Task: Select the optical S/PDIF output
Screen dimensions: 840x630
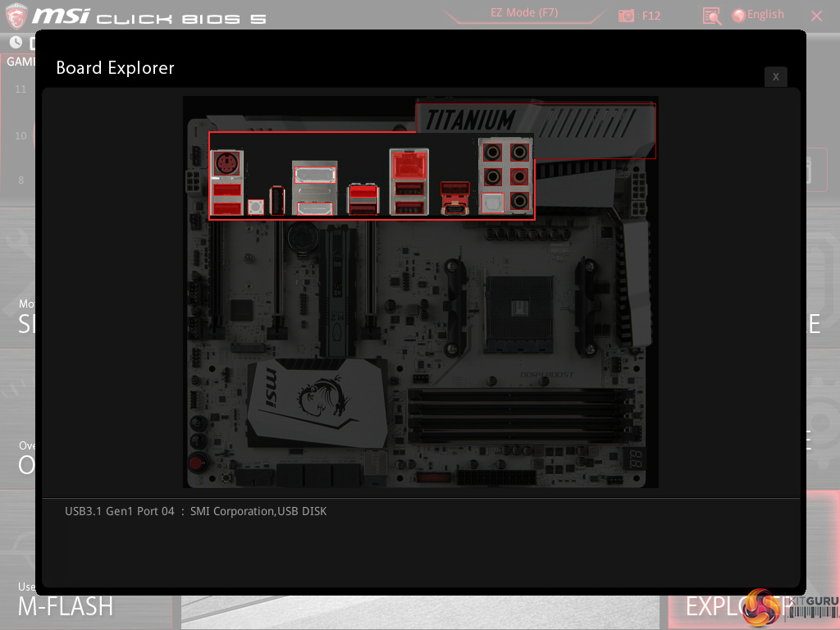Action: point(492,202)
